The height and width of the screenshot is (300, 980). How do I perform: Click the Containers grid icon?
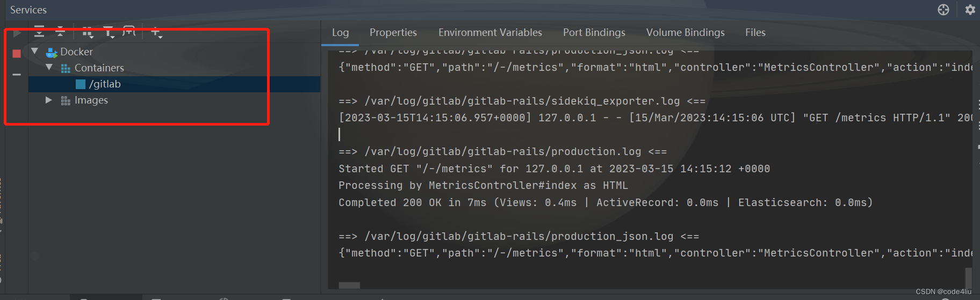(x=66, y=68)
